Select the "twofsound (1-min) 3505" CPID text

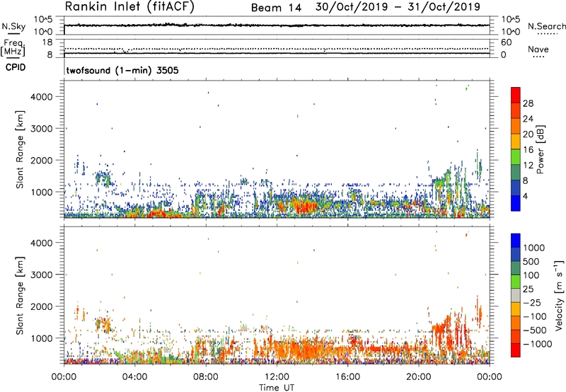point(122,70)
